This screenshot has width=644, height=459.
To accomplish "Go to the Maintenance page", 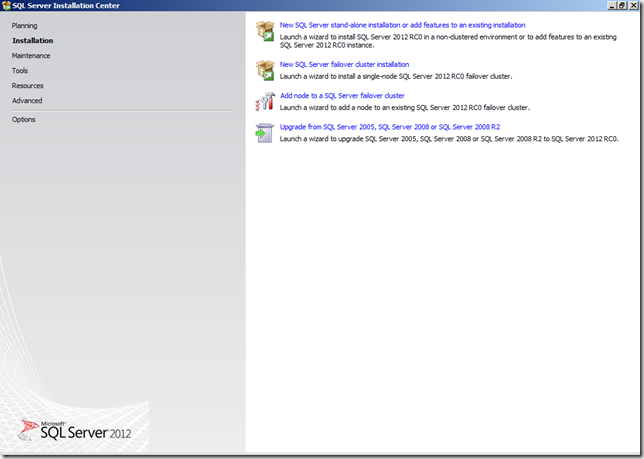I will tap(31, 55).
